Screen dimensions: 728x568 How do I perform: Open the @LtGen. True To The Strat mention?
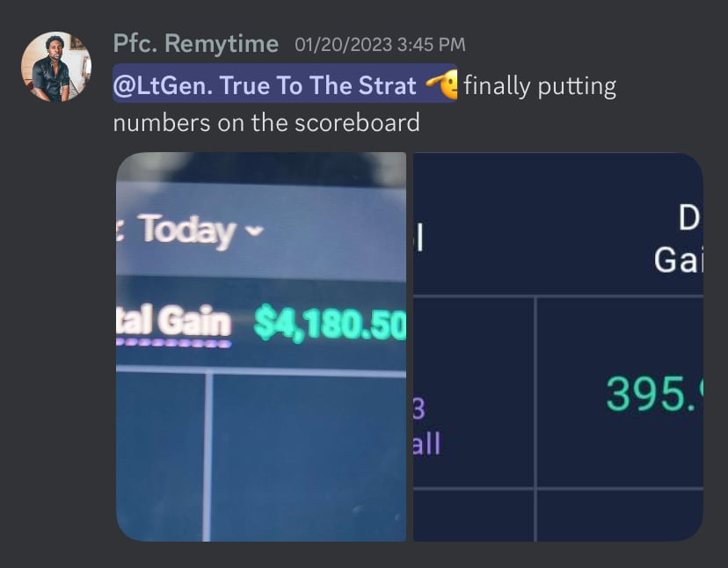[285, 84]
